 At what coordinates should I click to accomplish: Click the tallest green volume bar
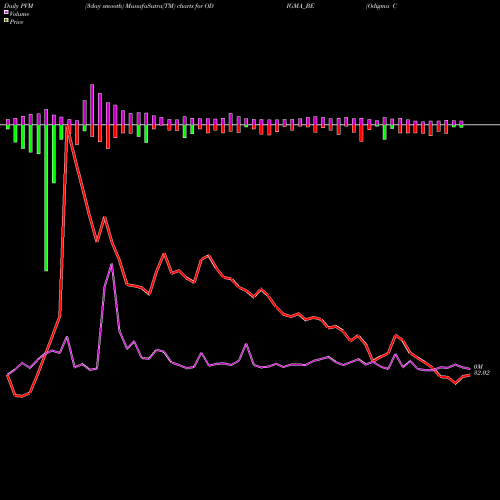[46, 198]
